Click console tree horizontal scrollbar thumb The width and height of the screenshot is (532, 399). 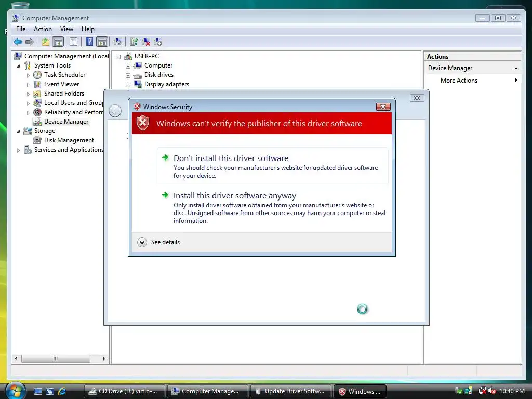pyautogui.click(x=56, y=358)
